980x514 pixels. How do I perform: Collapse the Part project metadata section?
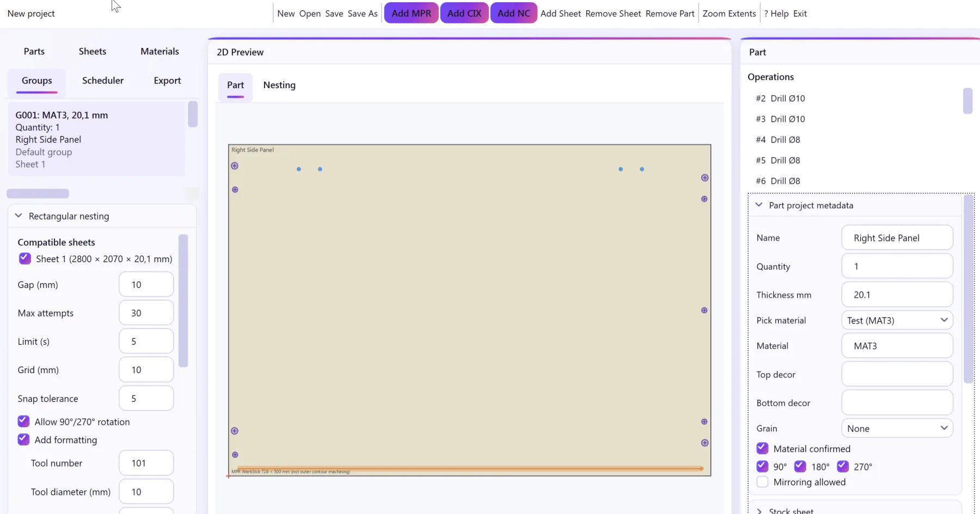[759, 205]
